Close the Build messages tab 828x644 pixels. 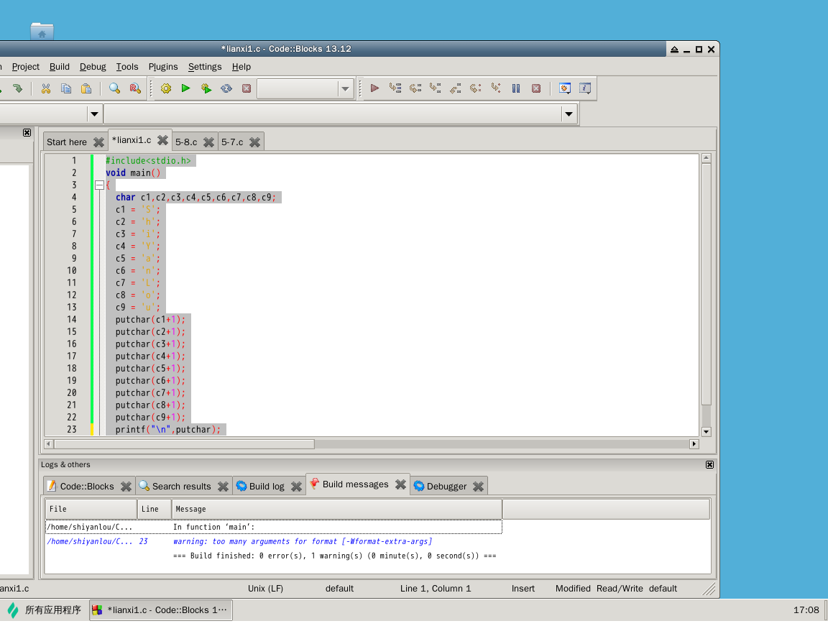(x=401, y=484)
